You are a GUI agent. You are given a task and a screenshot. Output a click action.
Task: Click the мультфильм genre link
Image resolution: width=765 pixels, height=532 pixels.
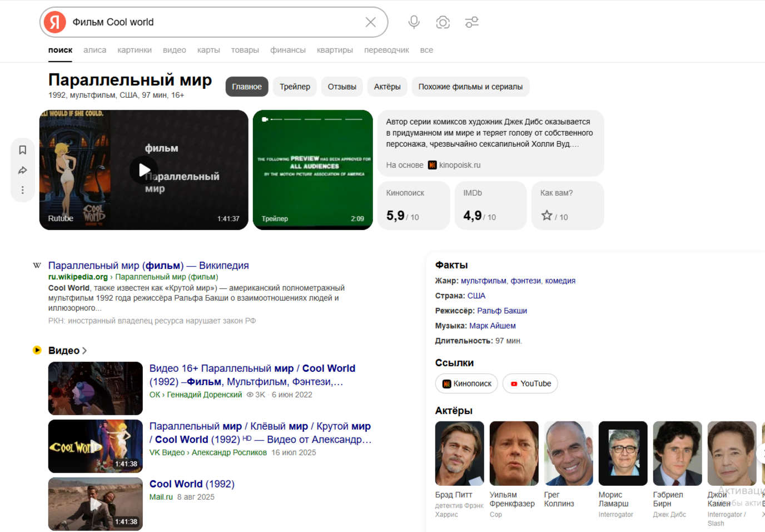[484, 281]
